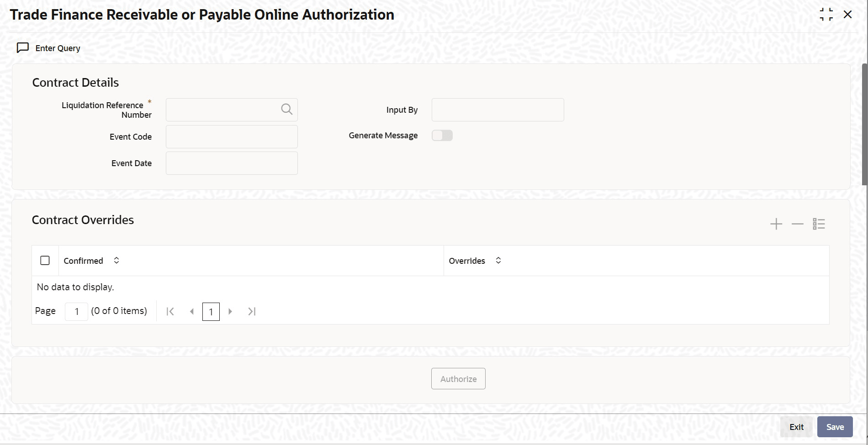The height and width of the screenshot is (445, 868).
Task: Sort the Overrides column
Action: (498, 260)
